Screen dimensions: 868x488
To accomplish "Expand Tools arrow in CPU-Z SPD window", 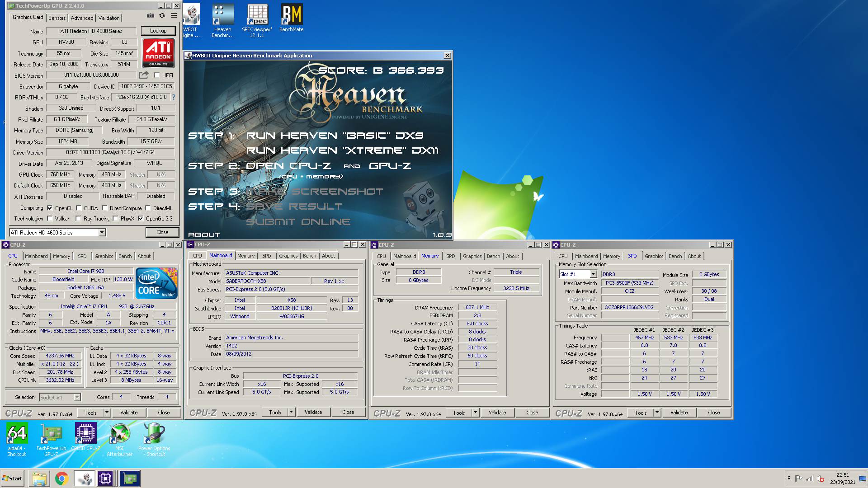I will tap(657, 413).
